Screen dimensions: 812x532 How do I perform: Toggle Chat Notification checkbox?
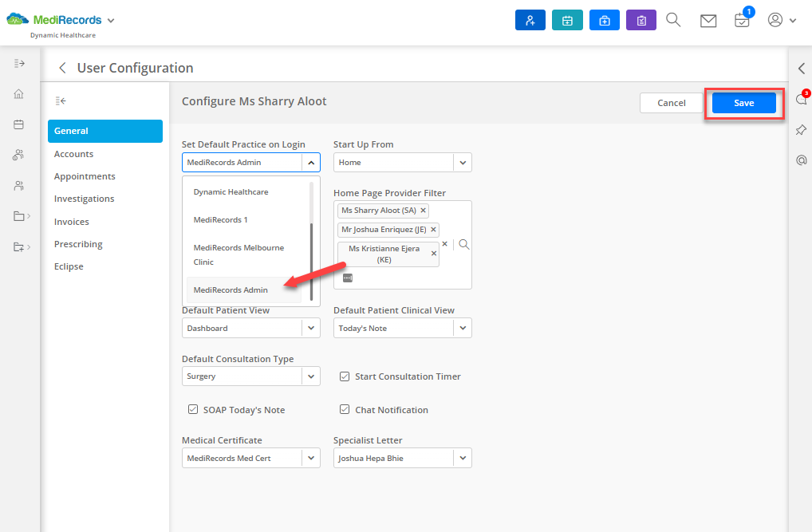coord(345,409)
